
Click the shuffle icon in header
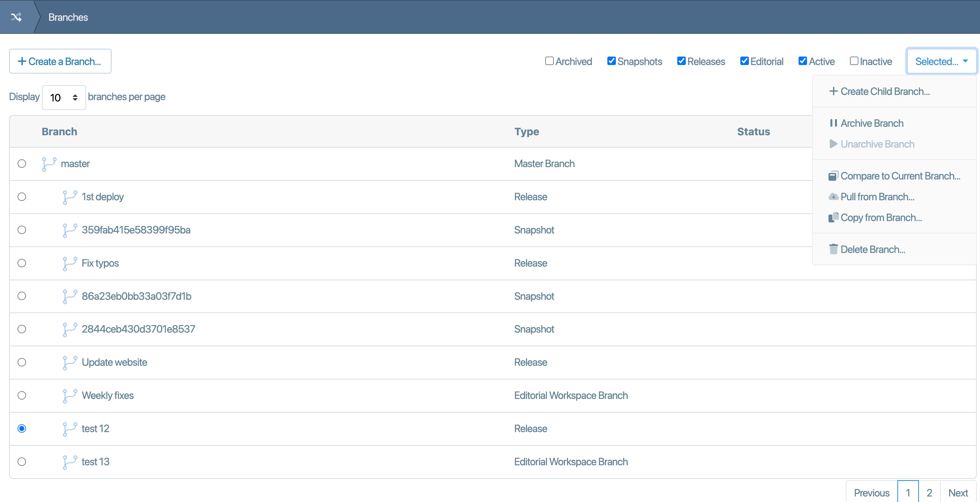coord(16,17)
